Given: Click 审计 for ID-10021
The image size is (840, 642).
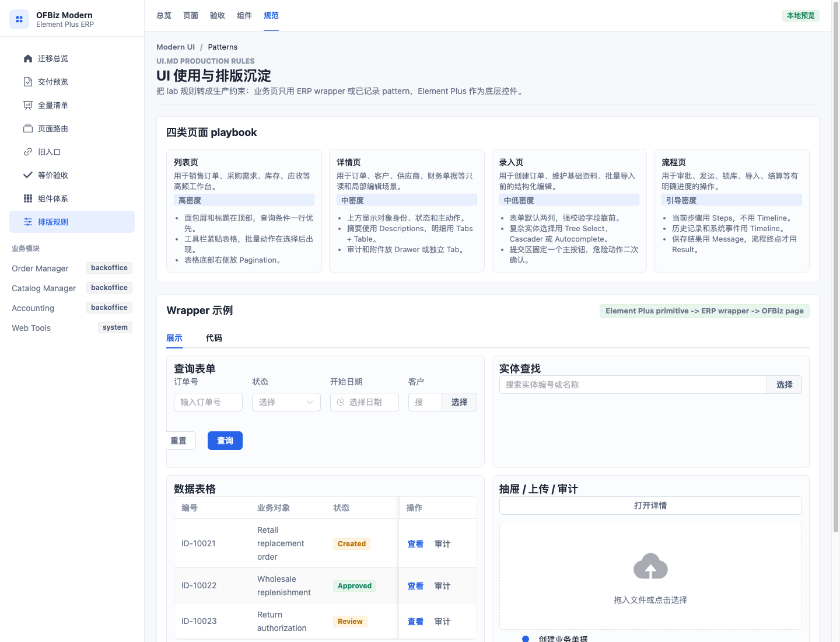Looking at the screenshot, I should (442, 544).
